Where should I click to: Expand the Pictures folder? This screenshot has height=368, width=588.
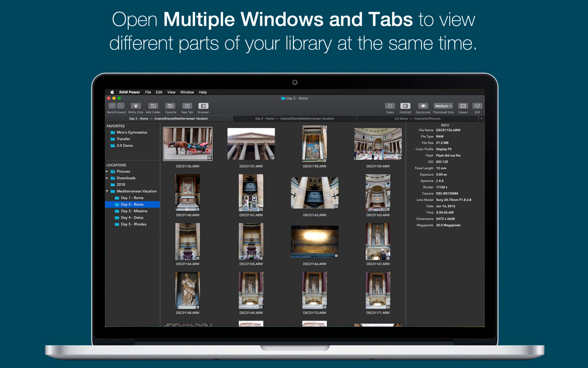click(x=107, y=171)
